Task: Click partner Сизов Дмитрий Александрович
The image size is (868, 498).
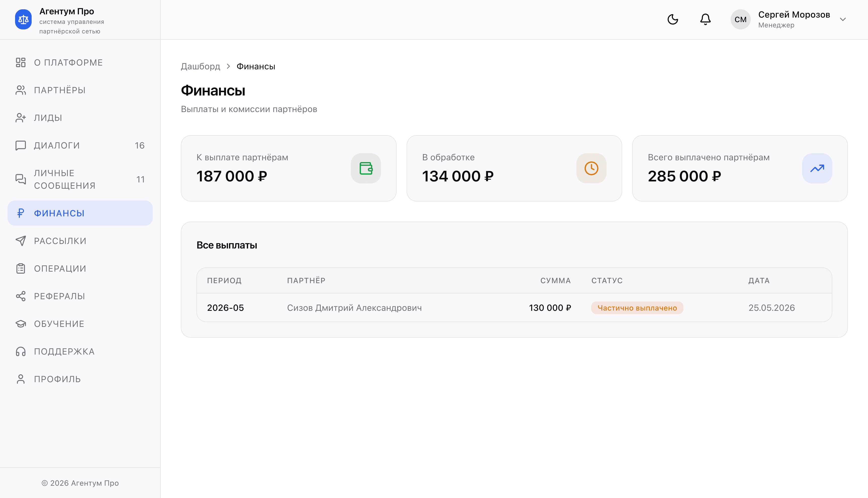Action: click(355, 308)
